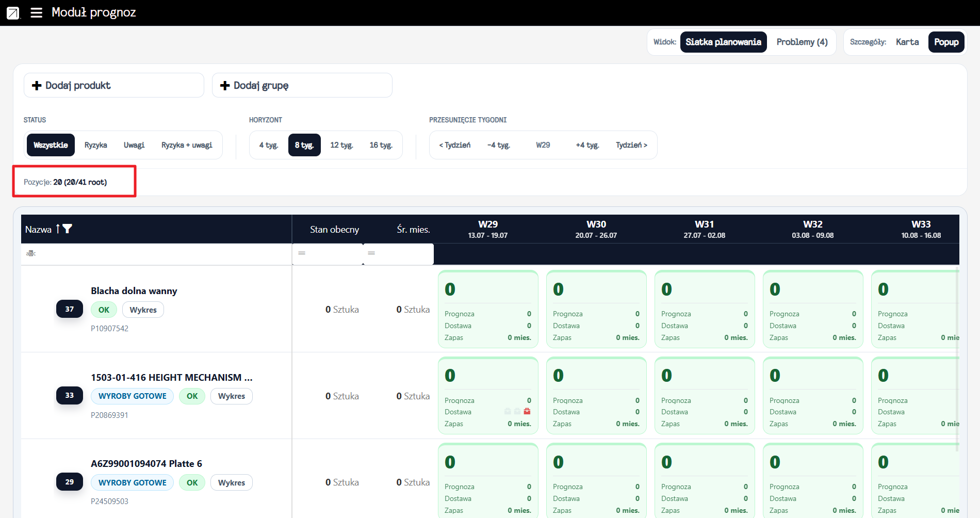Click the red delivery icon in HEIGHT MECHANISM W29
The height and width of the screenshot is (518, 980).
527,411
